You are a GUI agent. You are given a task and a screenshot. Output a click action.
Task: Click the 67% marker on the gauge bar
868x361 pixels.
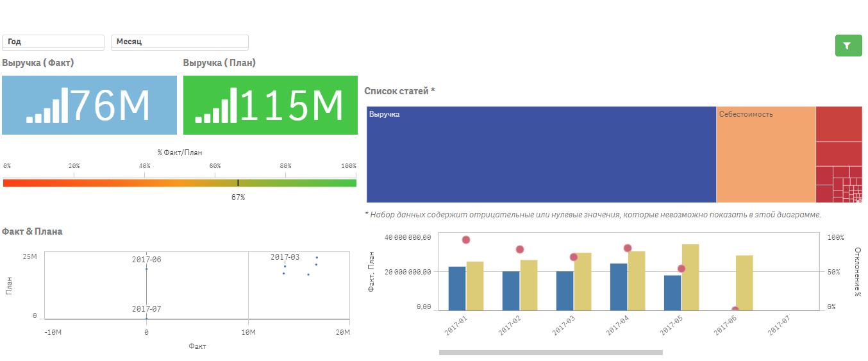(x=238, y=183)
